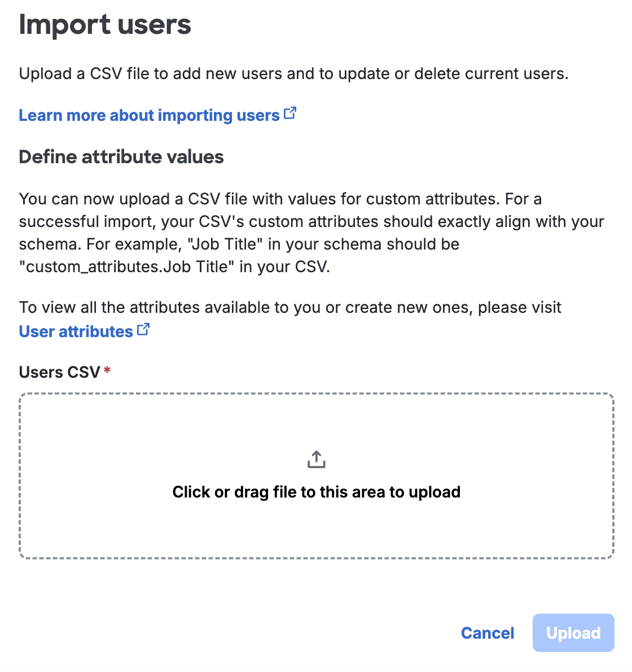Click the "Define attribute values" section heading
The image size is (632, 672).
(x=121, y=157)
